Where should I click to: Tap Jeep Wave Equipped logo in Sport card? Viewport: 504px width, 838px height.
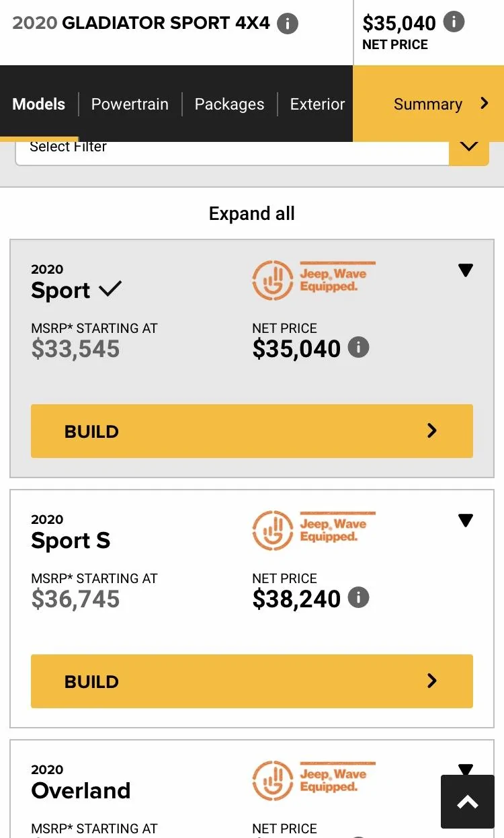pyautogui.click(x=314, y=280)
